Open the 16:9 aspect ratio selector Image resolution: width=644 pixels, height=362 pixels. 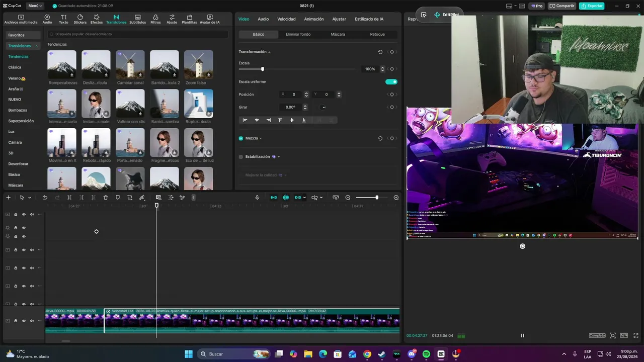(624, 335)
